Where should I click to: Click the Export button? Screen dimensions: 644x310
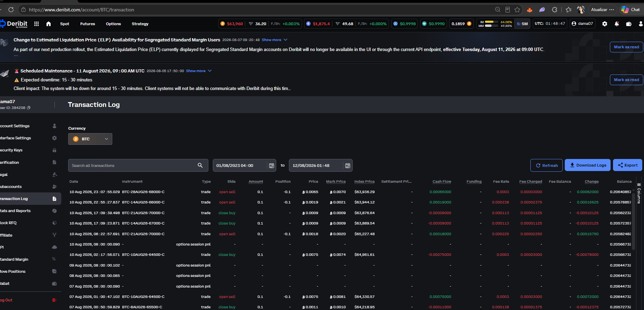coord(627,165)
